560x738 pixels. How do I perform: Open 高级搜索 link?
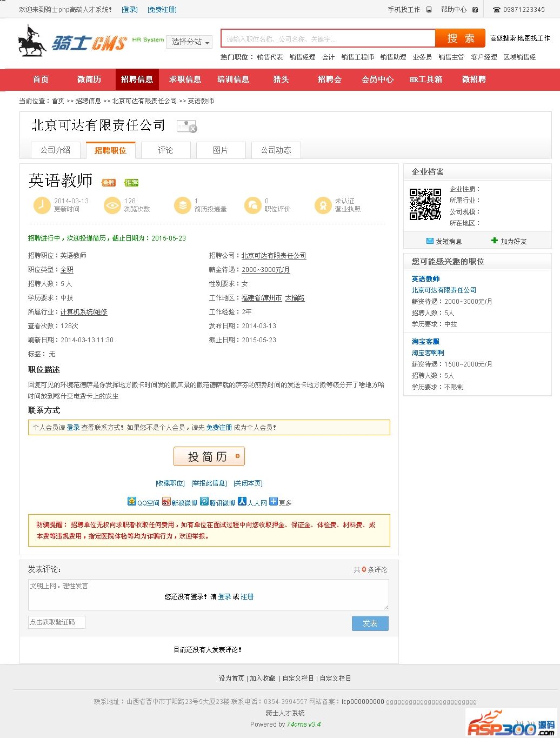(503, 38)
